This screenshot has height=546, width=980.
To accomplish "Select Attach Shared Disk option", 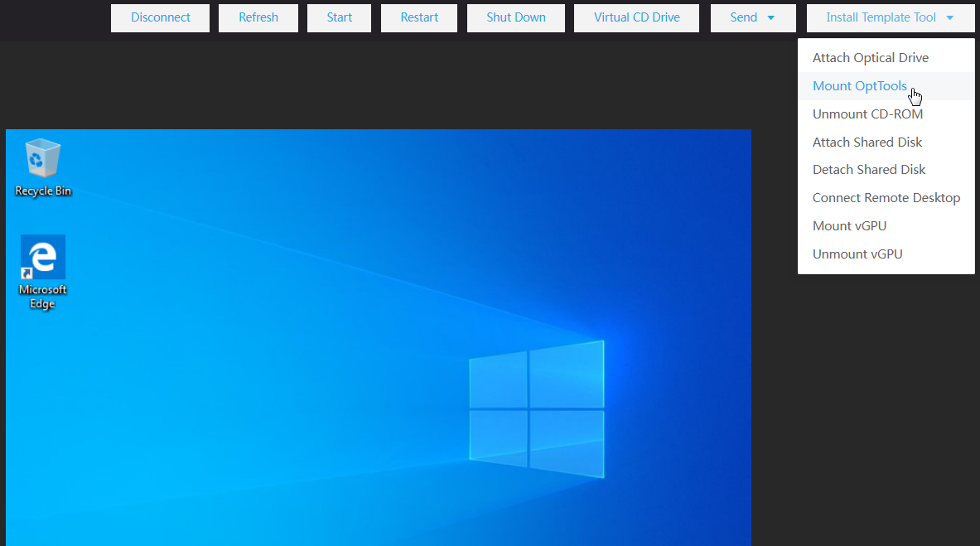I will (x=886, y=142).
